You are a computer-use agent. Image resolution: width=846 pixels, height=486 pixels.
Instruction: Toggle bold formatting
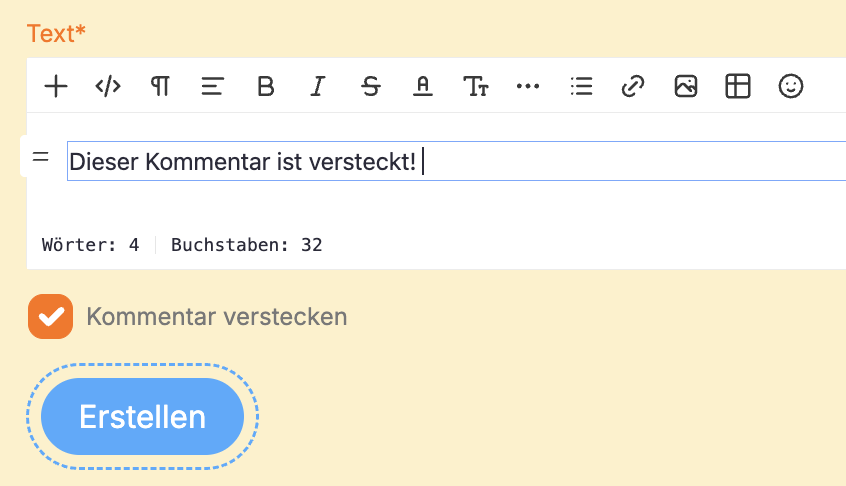(x=265, y=87)
